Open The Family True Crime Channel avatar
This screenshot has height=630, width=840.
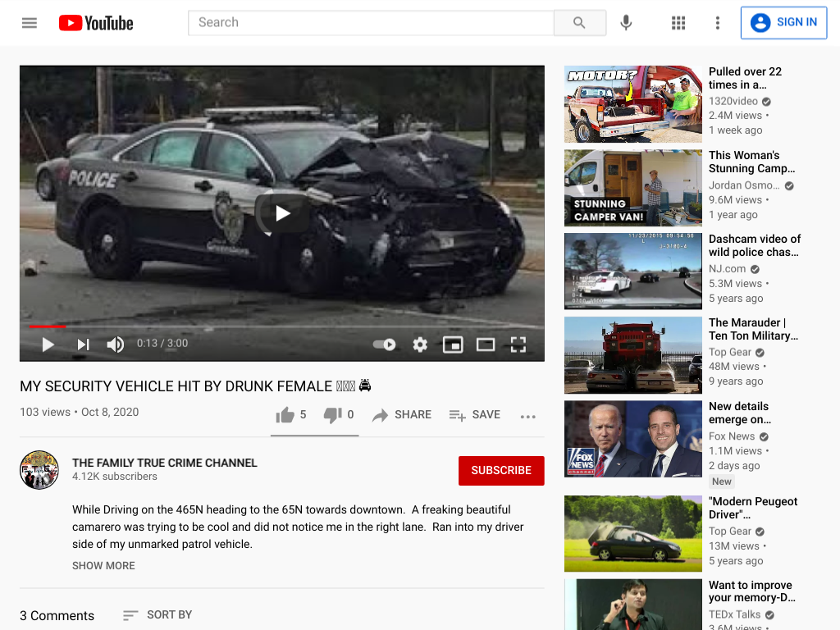tap(39, 470)
